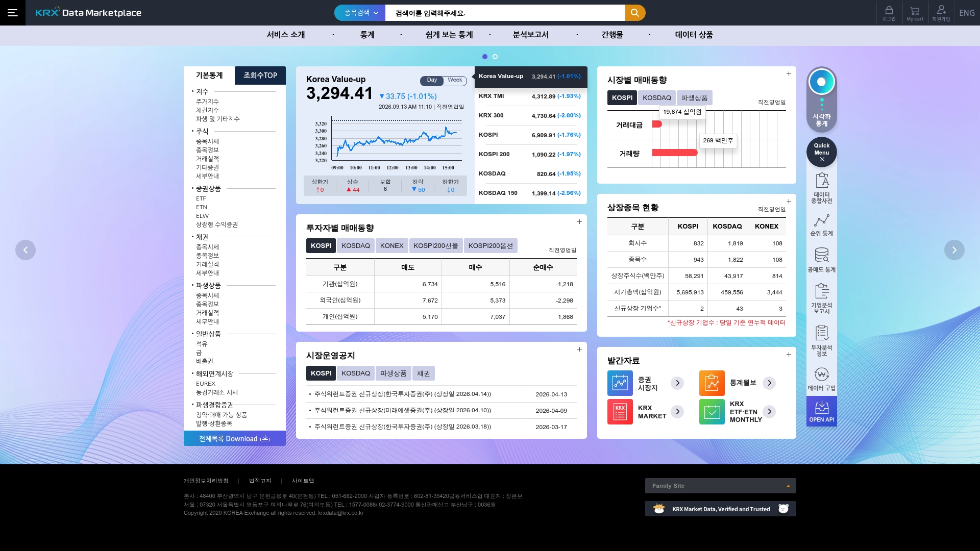Click the orange search magnifier button

click(635, 13)
